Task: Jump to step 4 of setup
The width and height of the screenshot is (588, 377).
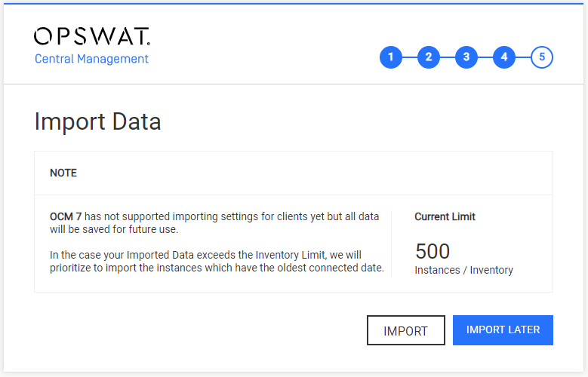Action: (504, 57)
